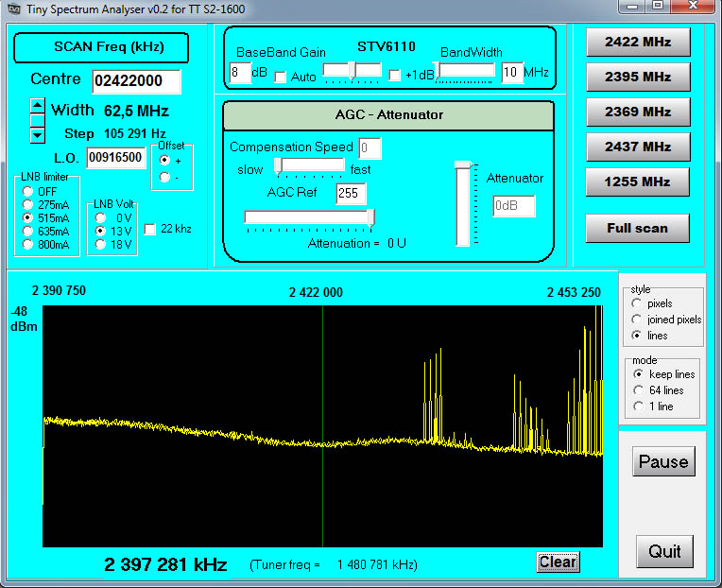Screen dimensions: 722x588
Task: Click the app icon in title bar
Action: coord(15,9)
